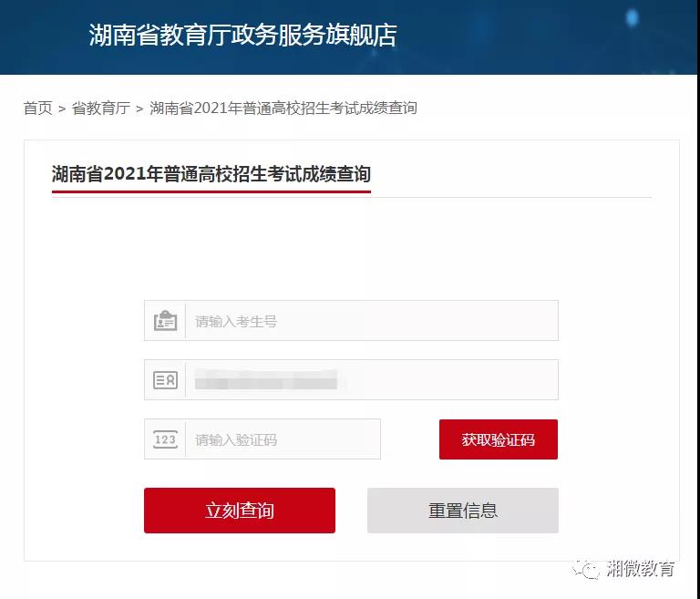The image size is (700, 599).
Task: Click the ID card icon beside blurred field
Action: 165,380
